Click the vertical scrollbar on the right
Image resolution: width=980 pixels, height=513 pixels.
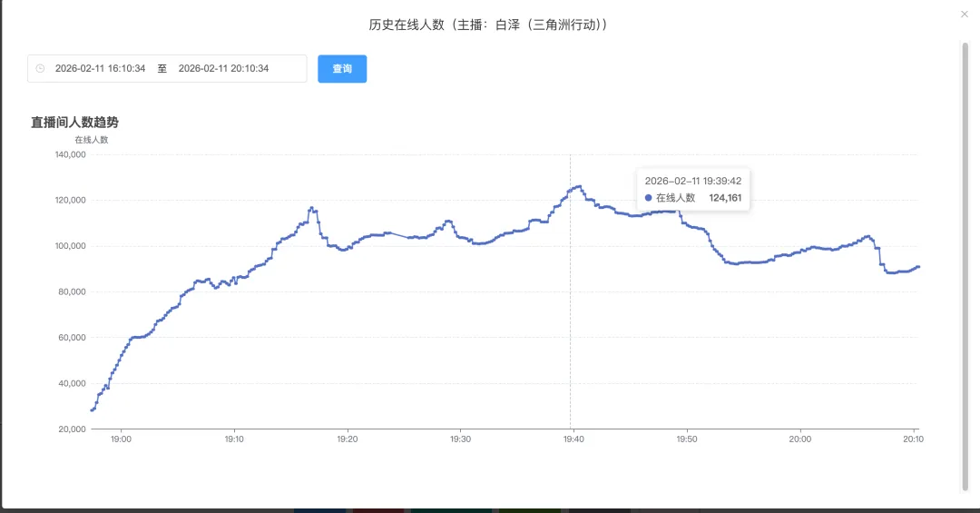(x=965, y=263)
